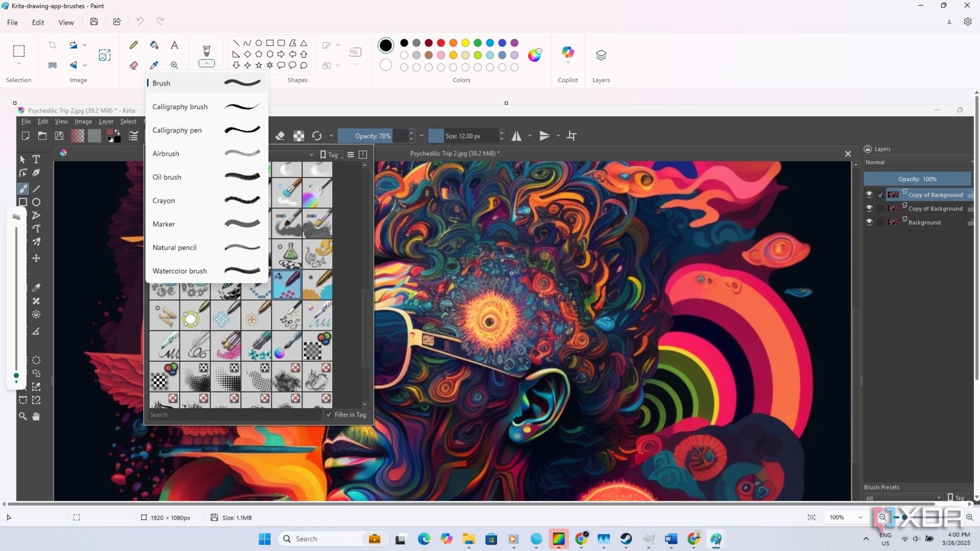Click the Share icon in Paint toolbar
This screenshot has height=551, width=980.
[117, 21]
